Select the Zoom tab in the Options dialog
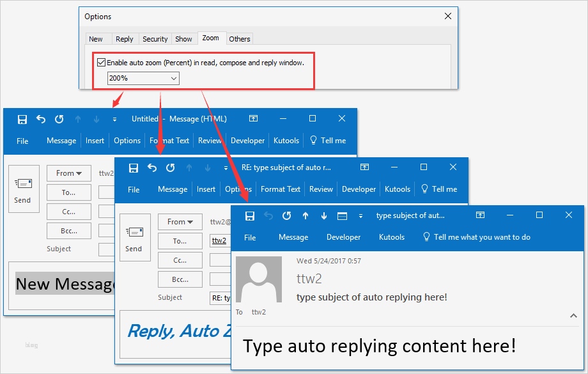 pos(211,38)
